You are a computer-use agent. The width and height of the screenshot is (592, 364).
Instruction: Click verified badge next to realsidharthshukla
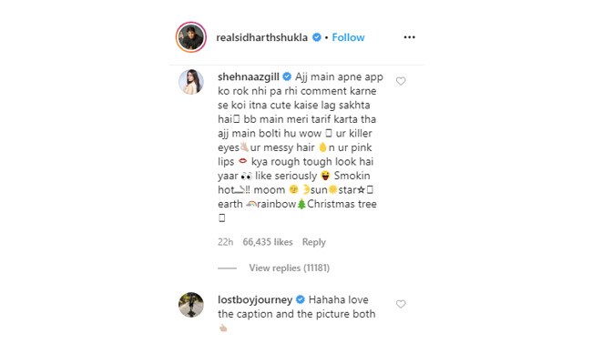(317, 37)
